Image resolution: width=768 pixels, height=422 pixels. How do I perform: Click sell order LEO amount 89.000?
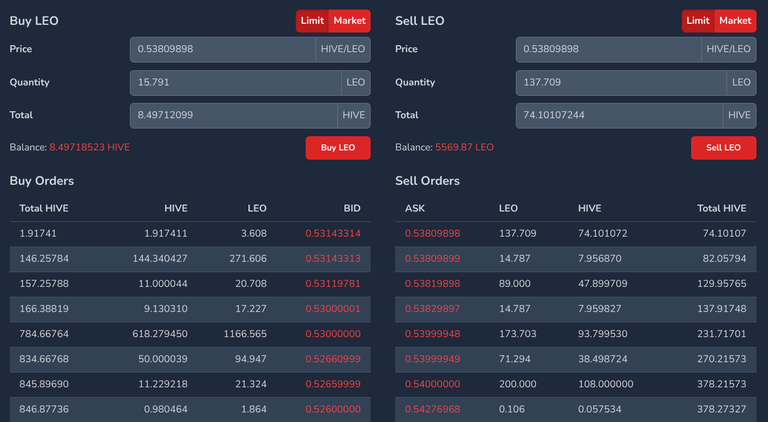pyautogui.click(x=515, y=283)
